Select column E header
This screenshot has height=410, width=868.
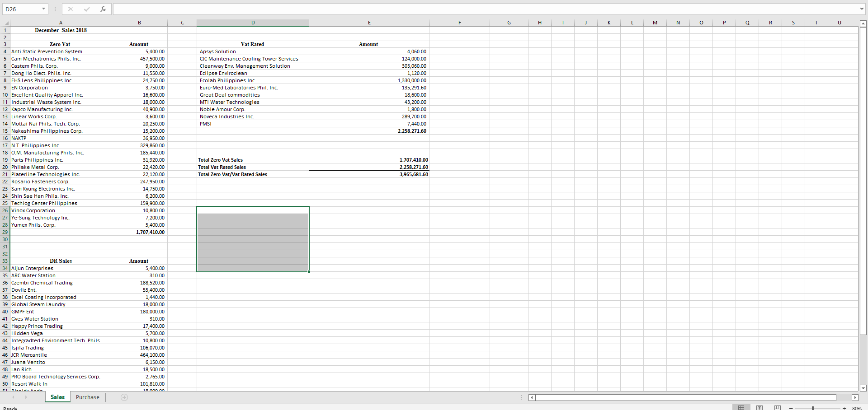pos(369,23)
